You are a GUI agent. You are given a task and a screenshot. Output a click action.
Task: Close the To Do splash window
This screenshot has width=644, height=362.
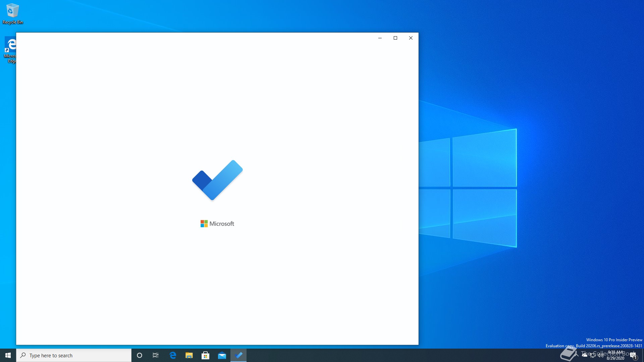411,38
